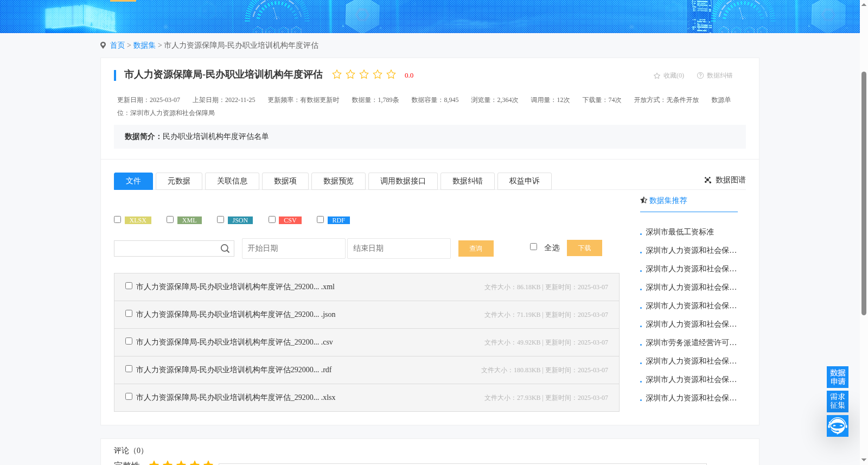
Task: Open the .csv file name link
Action: pos(234,342)
